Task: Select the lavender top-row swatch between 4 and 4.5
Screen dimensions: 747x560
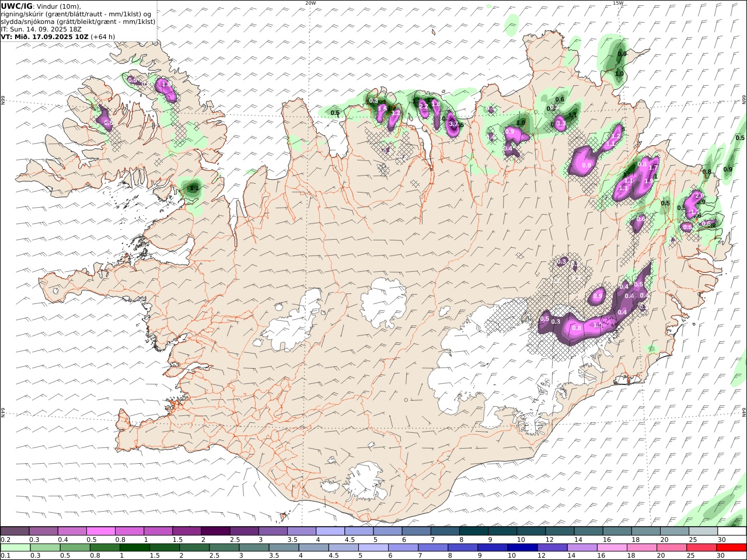Action: 330,531
